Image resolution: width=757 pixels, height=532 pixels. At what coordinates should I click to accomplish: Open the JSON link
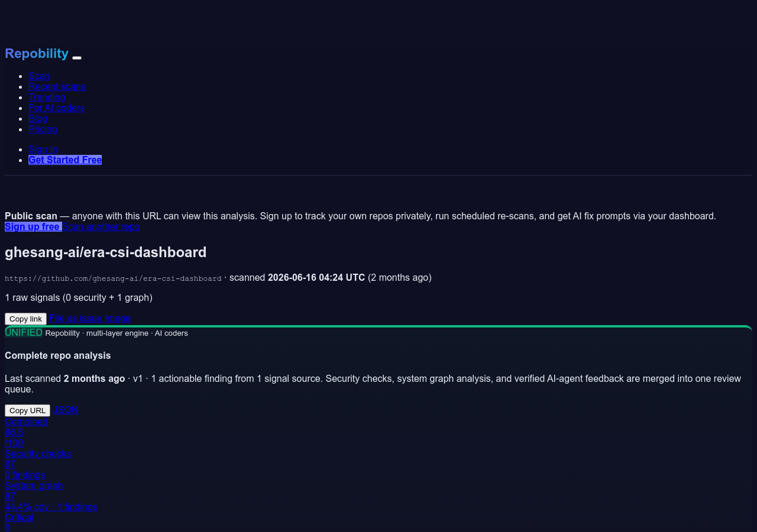point(66,410)
